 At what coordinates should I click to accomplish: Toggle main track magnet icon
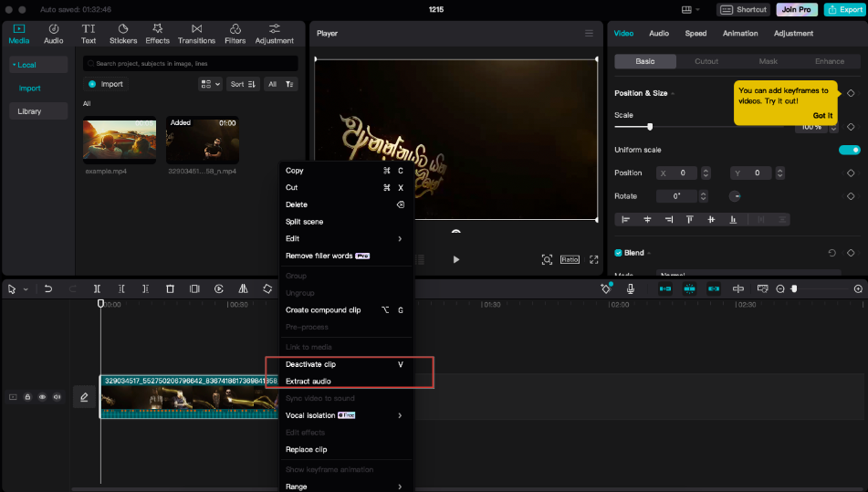click(x=664, y=288)
